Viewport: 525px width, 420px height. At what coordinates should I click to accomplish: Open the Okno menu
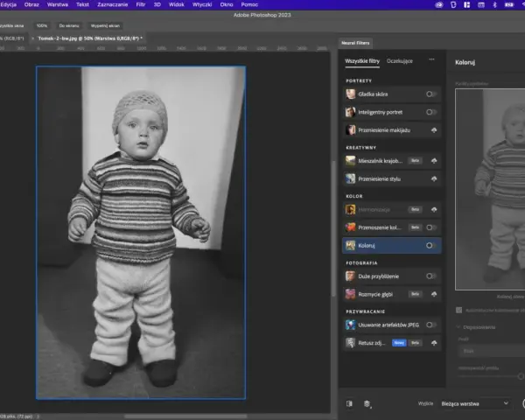click(227, 4)
